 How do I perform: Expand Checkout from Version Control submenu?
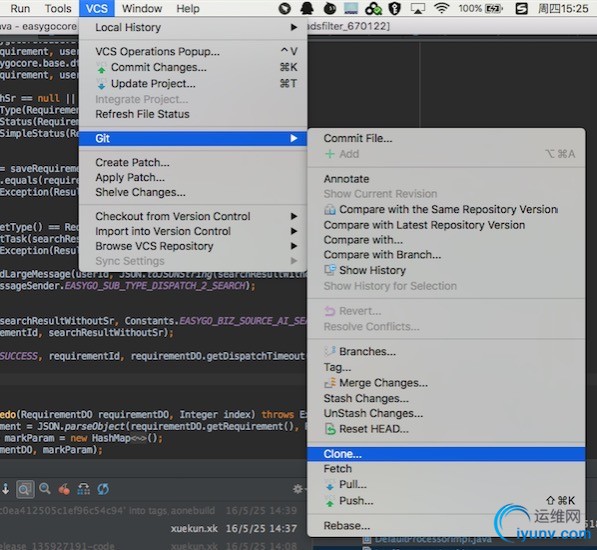[x=193, y=216]
